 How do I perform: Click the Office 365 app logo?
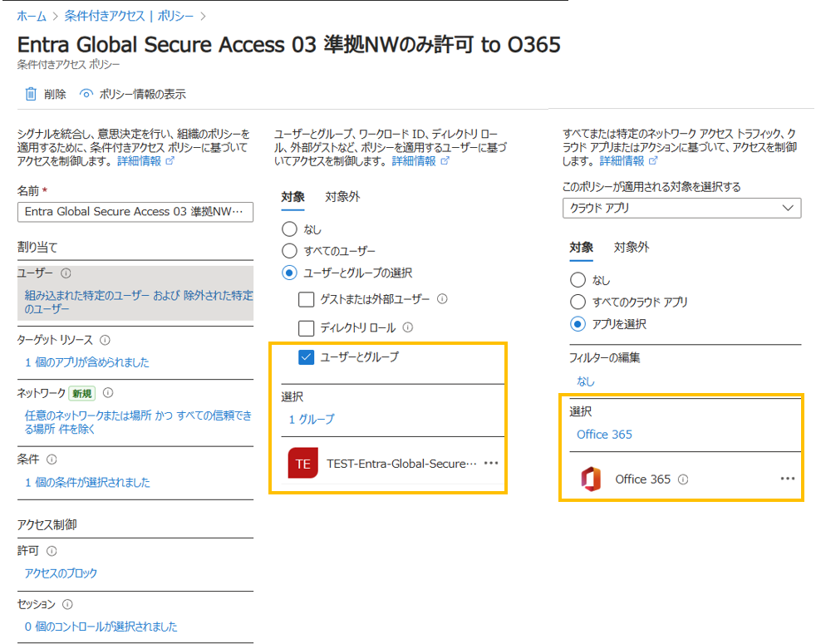[591, 479]
